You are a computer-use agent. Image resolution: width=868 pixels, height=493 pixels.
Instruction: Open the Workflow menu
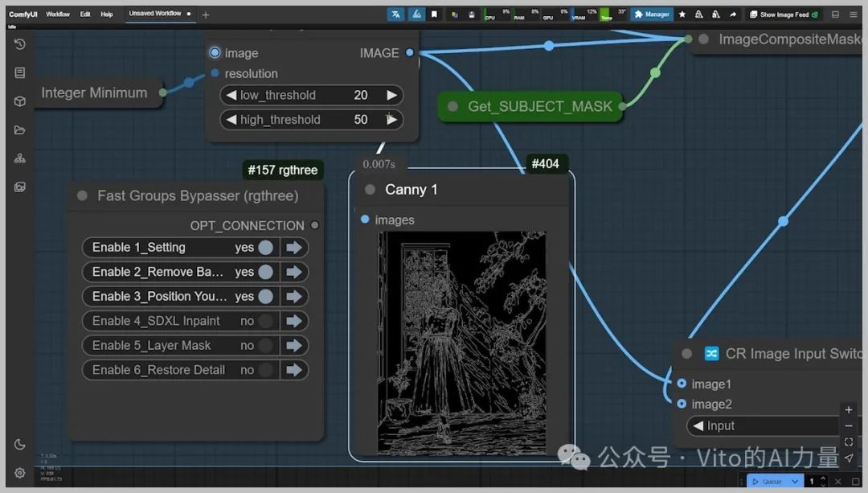coord(58,14)
